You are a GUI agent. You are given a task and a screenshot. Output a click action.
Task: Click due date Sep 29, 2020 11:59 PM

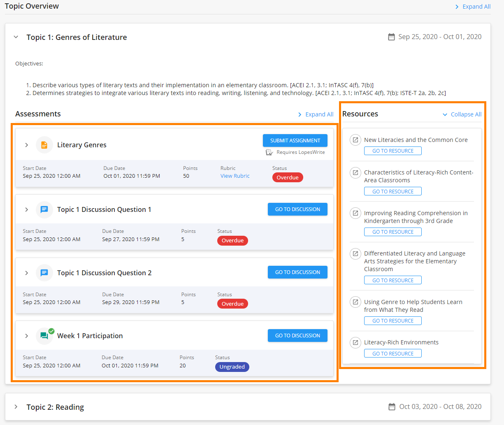click(131, 302)
